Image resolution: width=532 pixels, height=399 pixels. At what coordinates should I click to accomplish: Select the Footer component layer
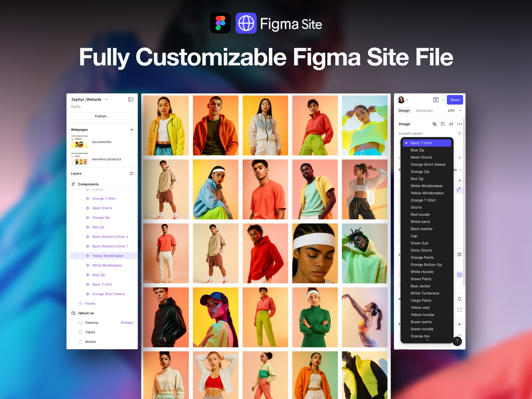coord(90,304)
